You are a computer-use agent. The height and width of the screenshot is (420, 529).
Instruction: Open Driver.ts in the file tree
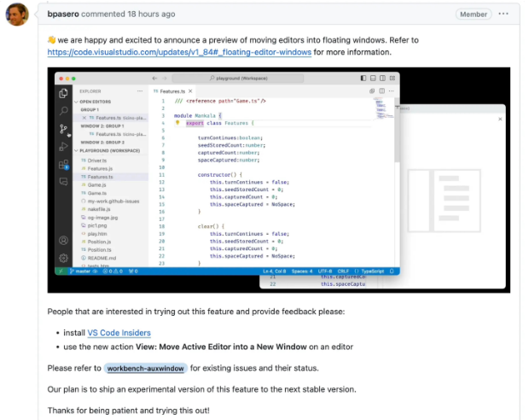coord(97,160)
